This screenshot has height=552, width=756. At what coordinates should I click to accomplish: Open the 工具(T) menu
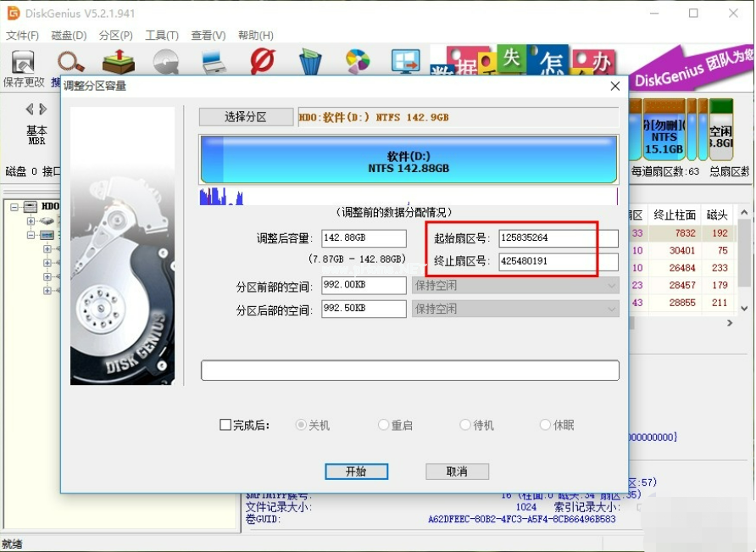161,36
